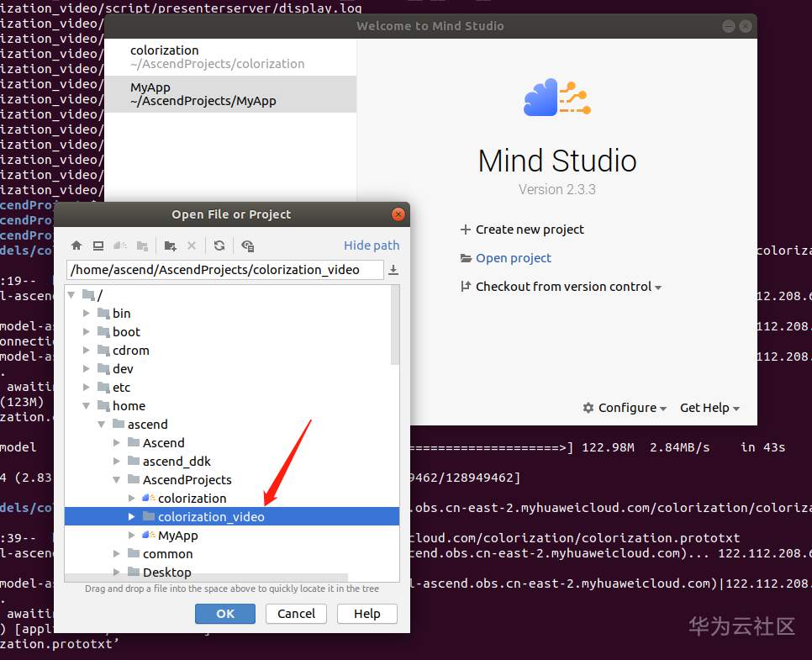The height and width of the screenshot is (660, 812).
Task: Click the file tree vertical scrollbar
Action: (x=395, y=326)
